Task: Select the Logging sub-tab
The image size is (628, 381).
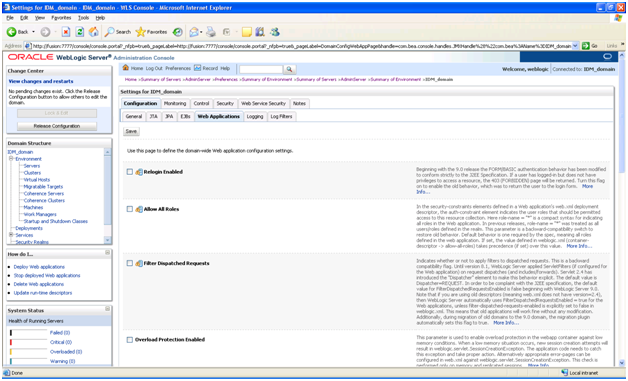Action: click(x=255, y=117)
